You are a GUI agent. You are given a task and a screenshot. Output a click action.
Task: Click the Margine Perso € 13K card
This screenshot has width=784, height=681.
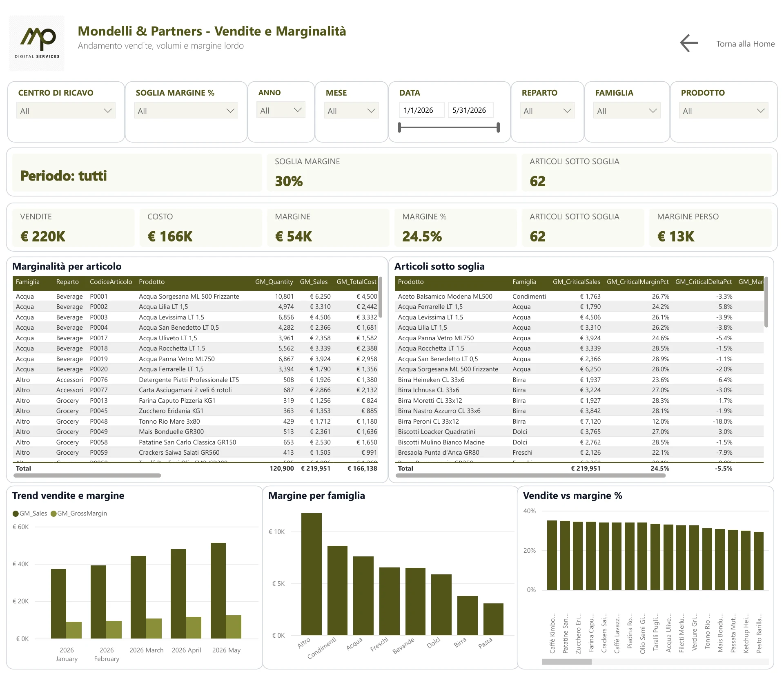710,228
